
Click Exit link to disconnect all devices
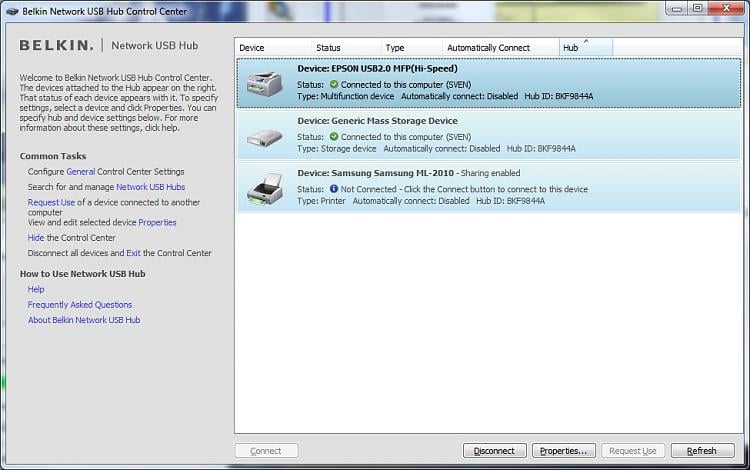133,253
